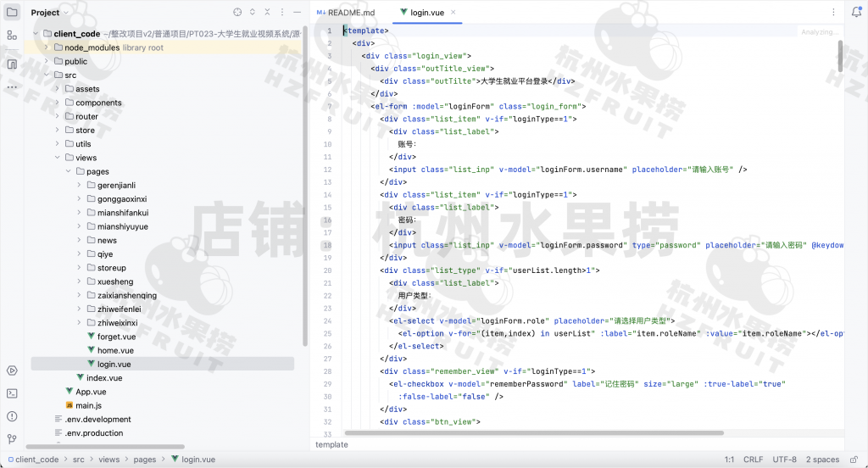Open the Project view dropdown

pos(49,12)
